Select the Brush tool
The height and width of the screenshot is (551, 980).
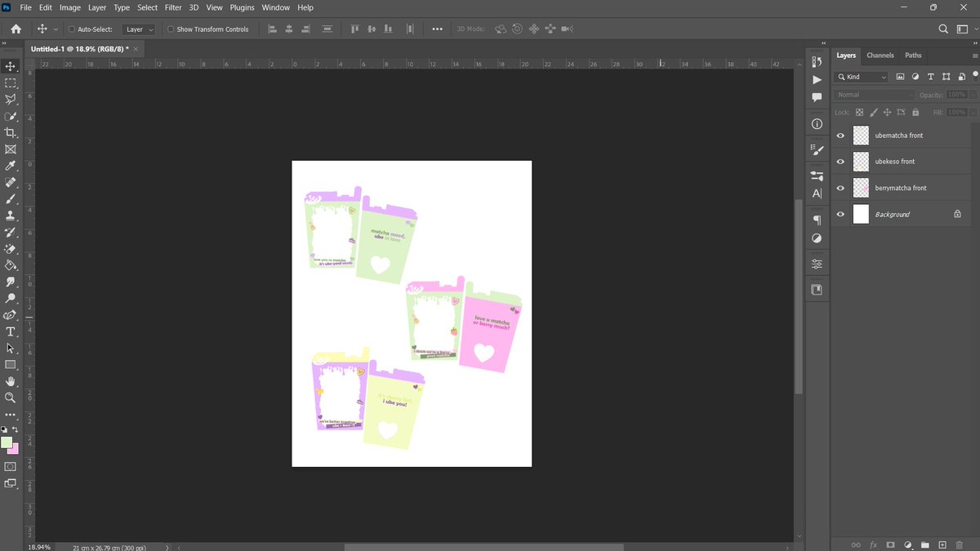tap(11, 199)
